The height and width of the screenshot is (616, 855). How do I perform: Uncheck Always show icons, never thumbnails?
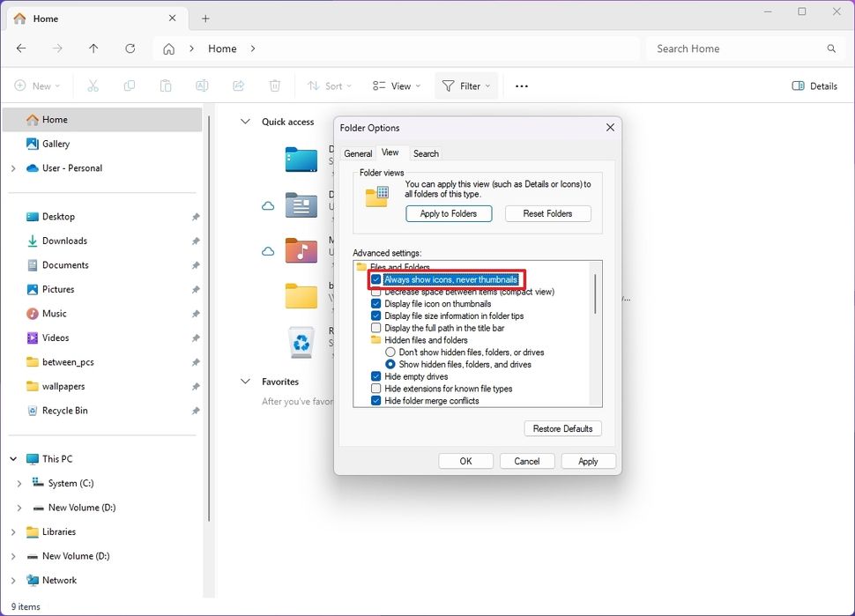tap(375, 279)
